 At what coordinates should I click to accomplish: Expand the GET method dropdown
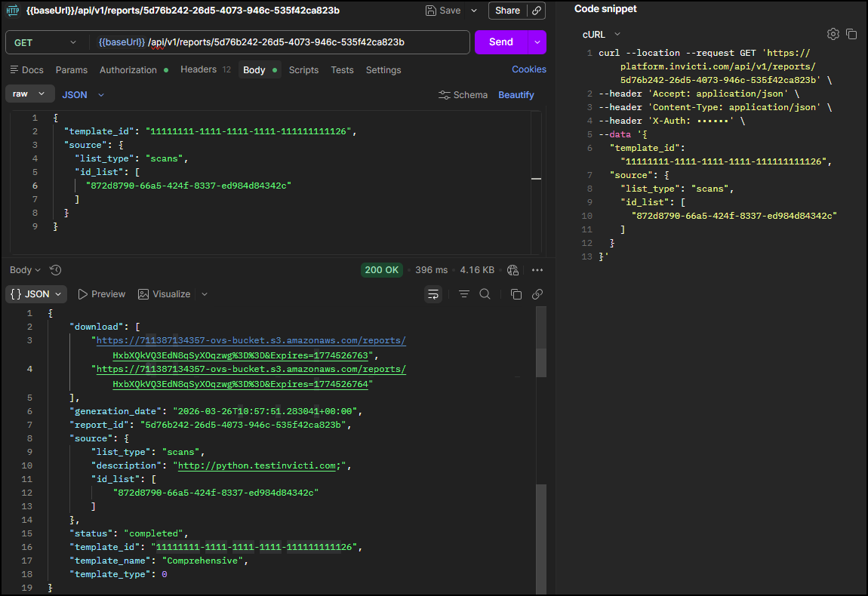[x=45, y=42]
